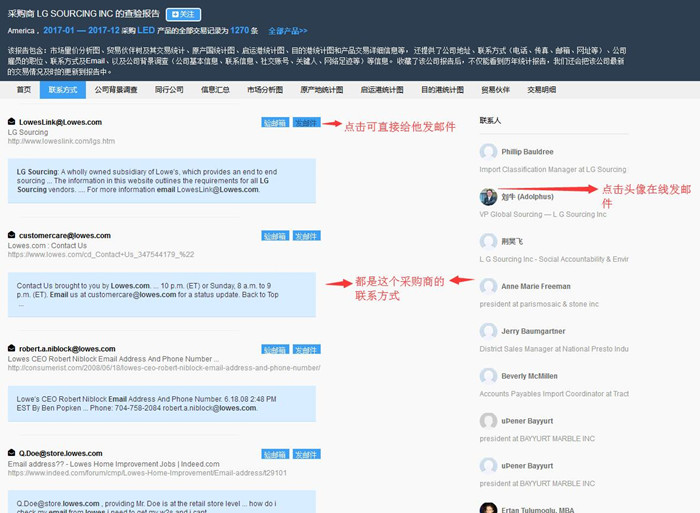Select contact name Ertan Tulumoglu, MBA

coord(538,509)
